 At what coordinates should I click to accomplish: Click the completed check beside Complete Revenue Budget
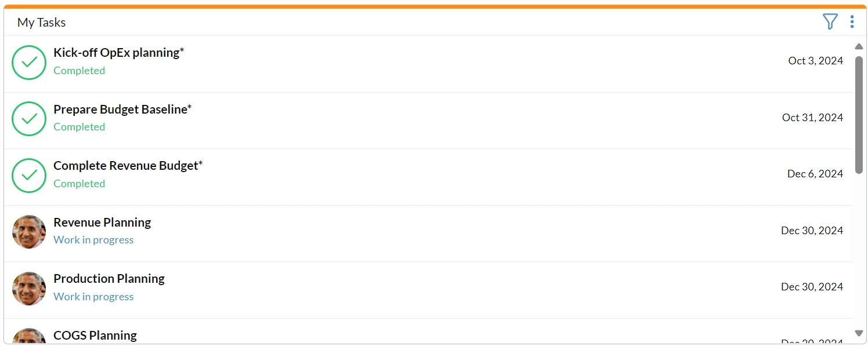pos(29,176)
